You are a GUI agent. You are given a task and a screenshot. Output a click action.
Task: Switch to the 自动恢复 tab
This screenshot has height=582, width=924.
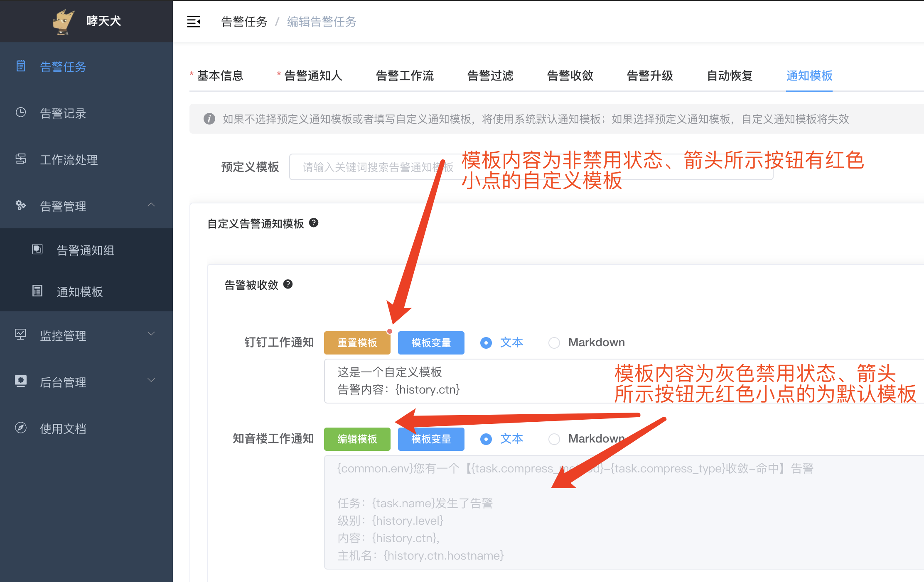(730, 76)
